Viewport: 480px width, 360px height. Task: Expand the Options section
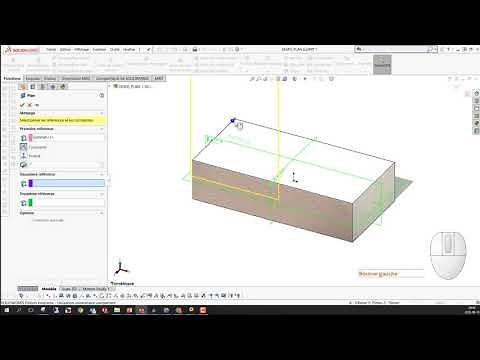102,213
